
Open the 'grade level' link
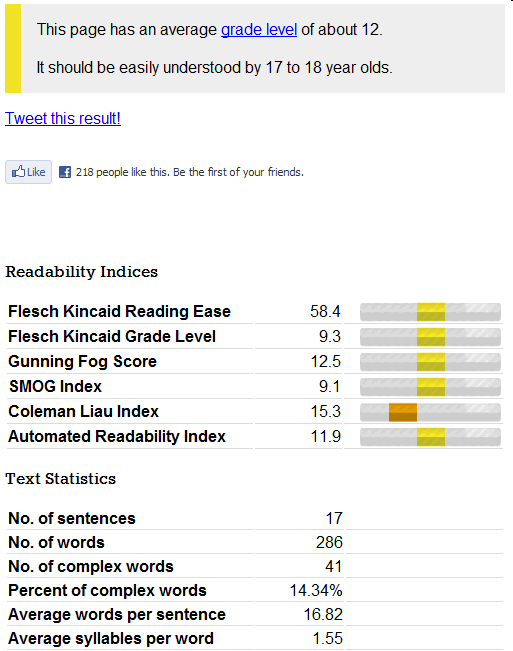(x=259, y=29)
